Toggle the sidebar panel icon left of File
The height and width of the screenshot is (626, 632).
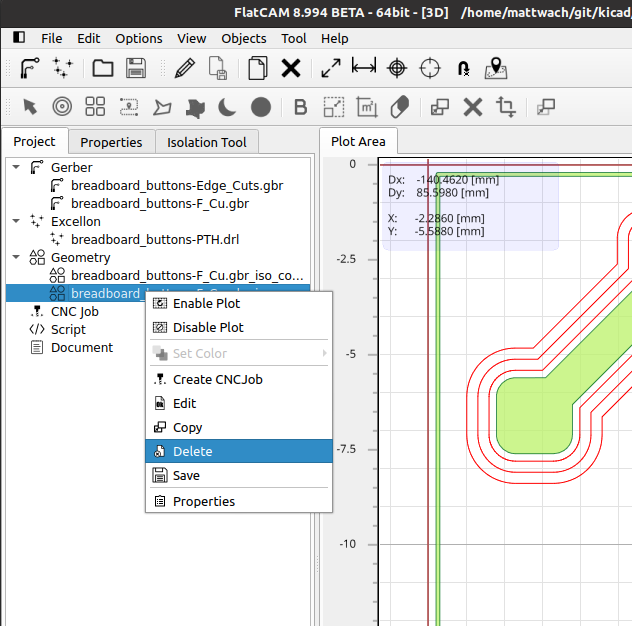pos(19,37)
